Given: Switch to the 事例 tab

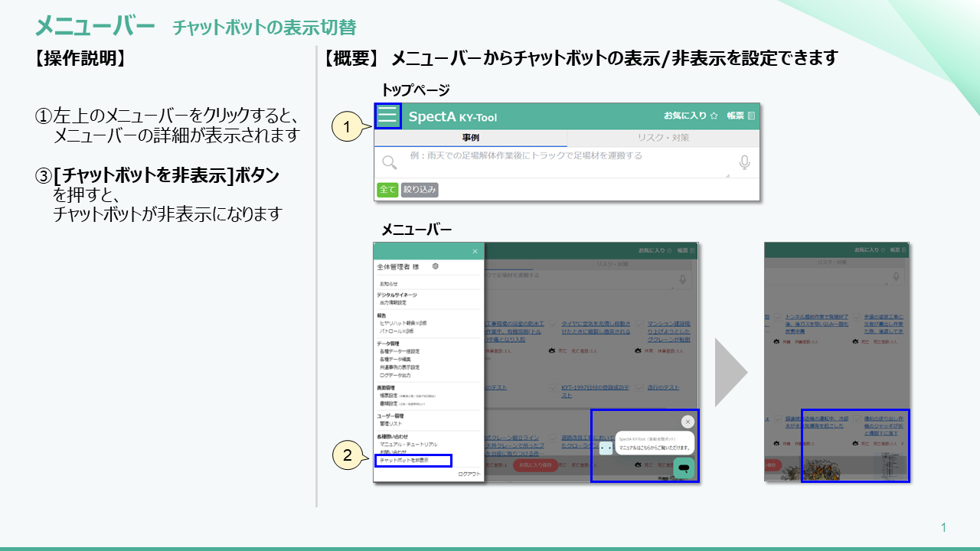Looking at the screenshot, I should tap(470, 138).
